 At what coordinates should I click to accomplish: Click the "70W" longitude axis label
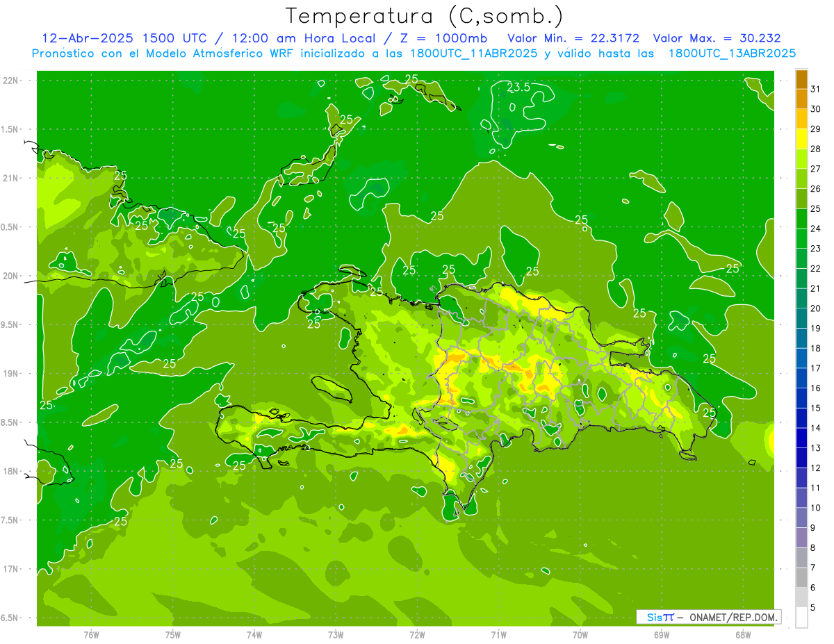(580, 634)
